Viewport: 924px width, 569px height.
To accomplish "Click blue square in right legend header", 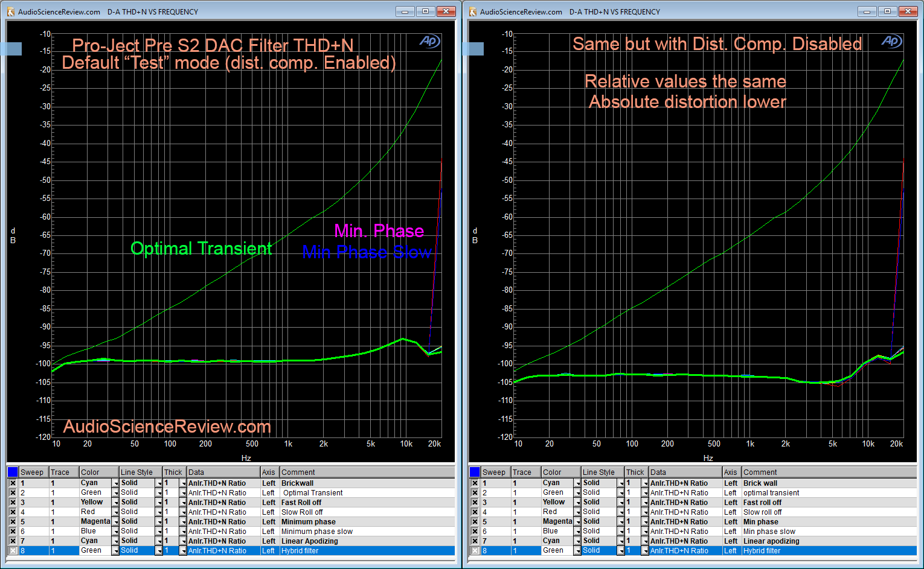I will [x=475, y=472].
